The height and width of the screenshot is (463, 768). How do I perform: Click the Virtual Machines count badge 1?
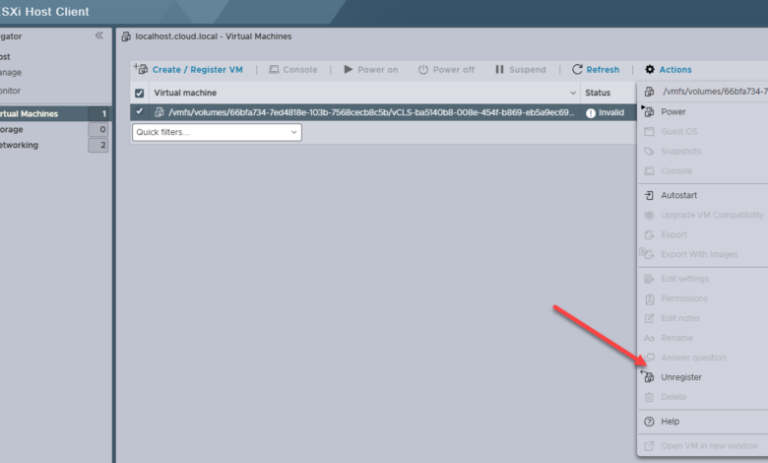98,114
